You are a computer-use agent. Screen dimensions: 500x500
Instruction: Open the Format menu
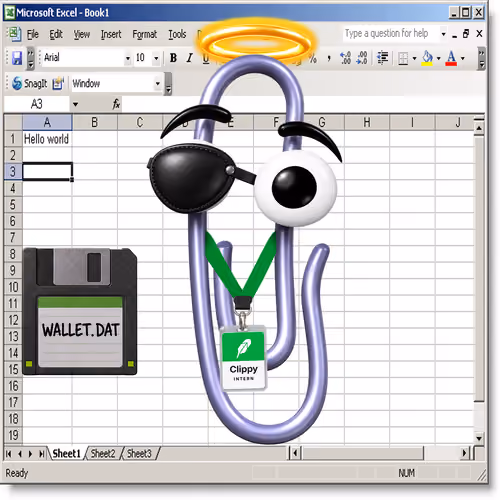(x=144, y=34)
